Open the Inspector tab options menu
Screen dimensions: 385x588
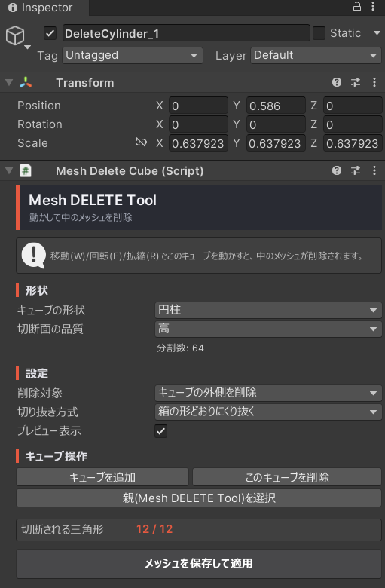(x=373, y=6)
